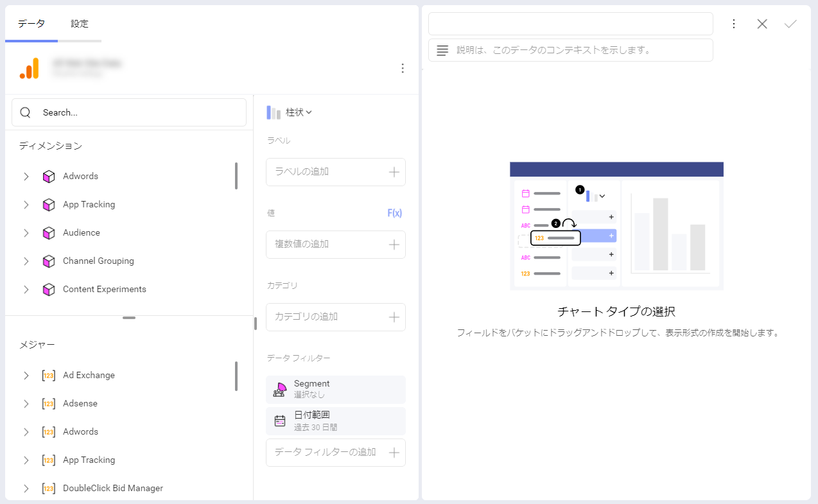Screen dimensions: 818x504
Task: Click the Search fields input
Action: pos(129,112)
